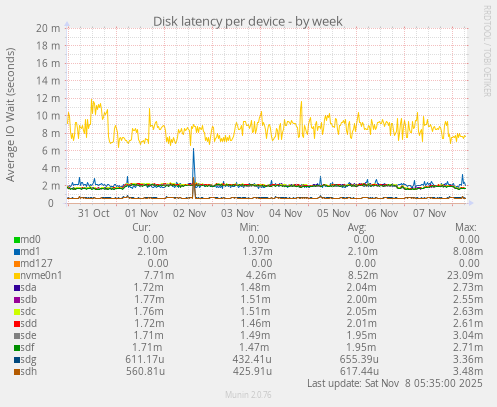
Task: Click the sdc lime legend swatch
Action: click(x=17, y=312)
